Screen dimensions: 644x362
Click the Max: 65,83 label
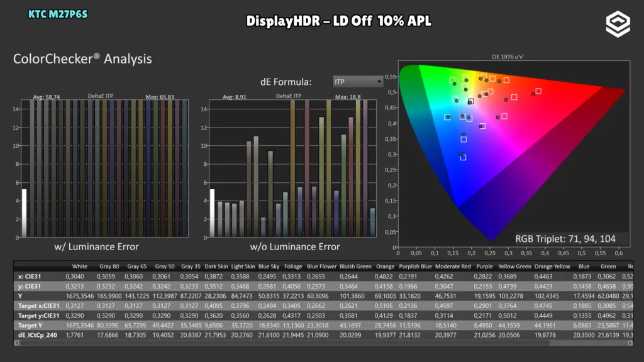point(160,97)
